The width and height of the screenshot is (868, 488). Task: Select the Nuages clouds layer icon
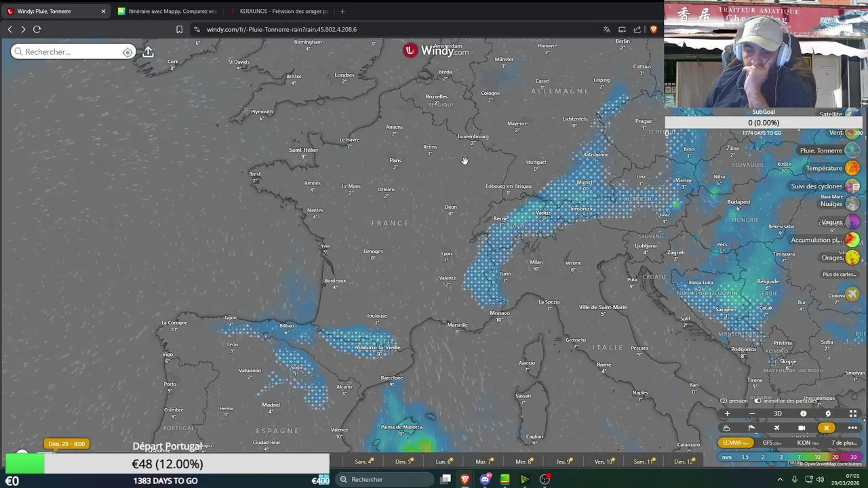[x=852, y=204]
